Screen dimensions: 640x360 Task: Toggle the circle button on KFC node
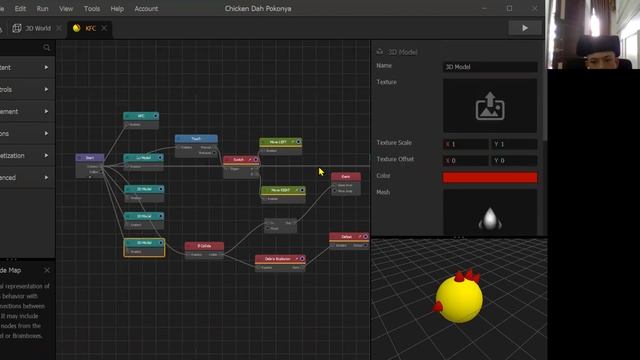point(156,116)
